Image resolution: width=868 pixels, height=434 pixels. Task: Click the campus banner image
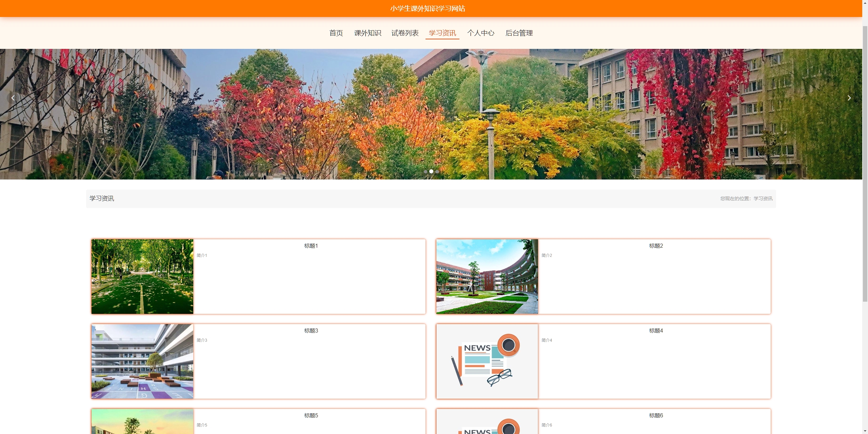tap(431, 114)
